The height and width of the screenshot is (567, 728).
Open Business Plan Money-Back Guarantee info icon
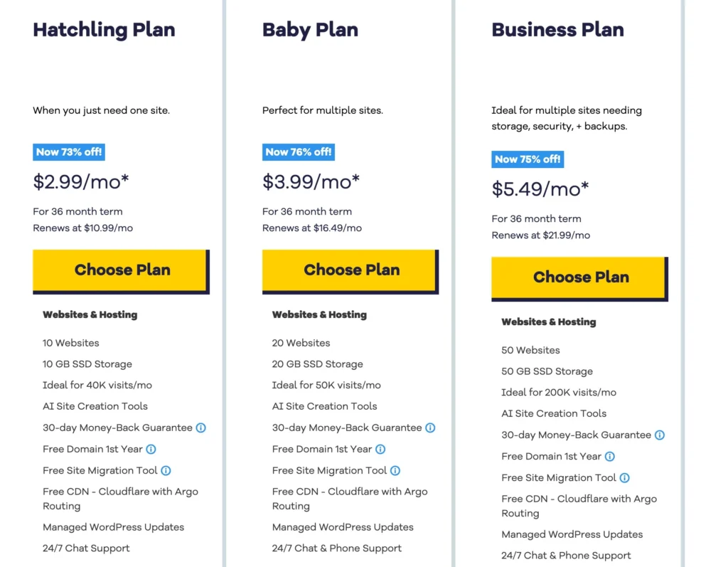click(x=660, y=435)
